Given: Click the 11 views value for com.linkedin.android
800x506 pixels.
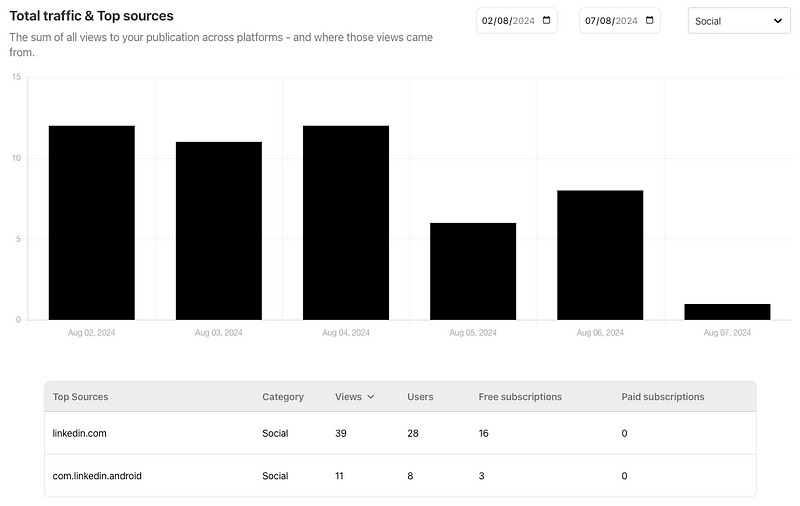Looking at the screenshot, I should [x=339, y=476].
